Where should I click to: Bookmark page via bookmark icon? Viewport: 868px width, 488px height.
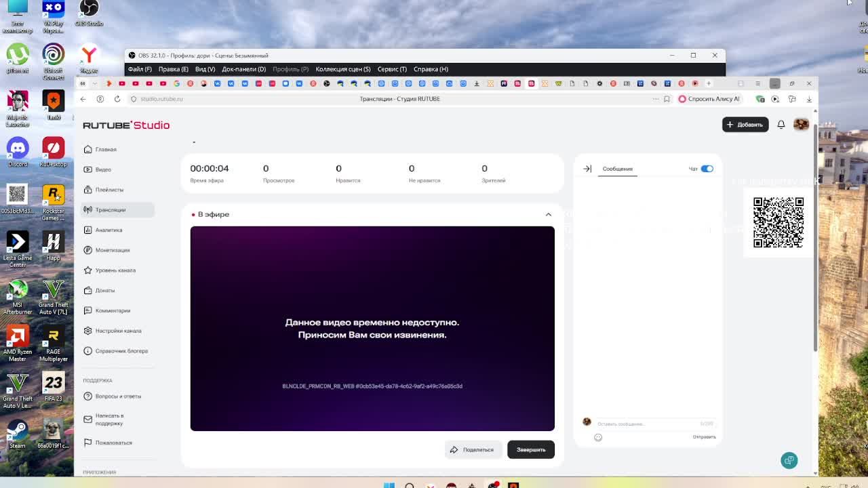[x=667, y=99]
